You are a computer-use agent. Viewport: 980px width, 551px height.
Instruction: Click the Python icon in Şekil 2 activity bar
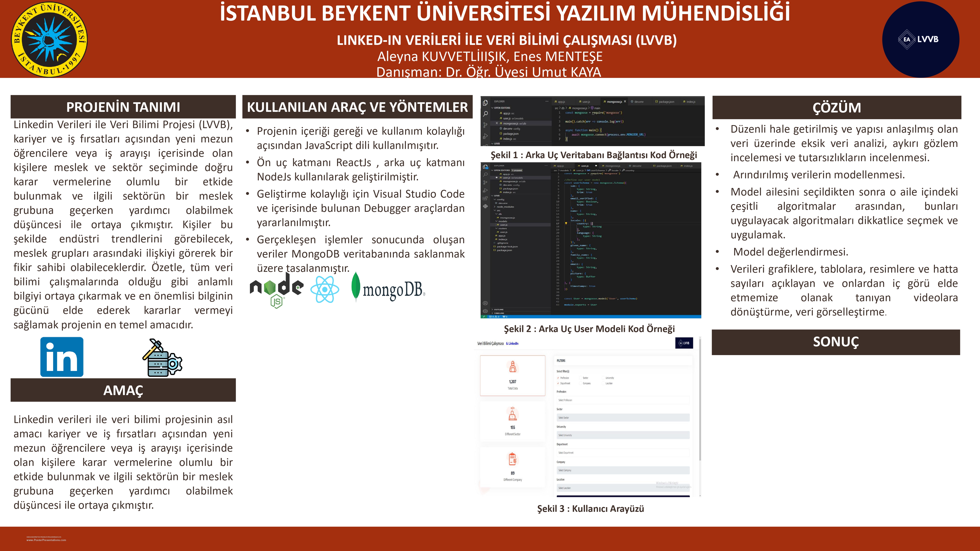point(486,207)
